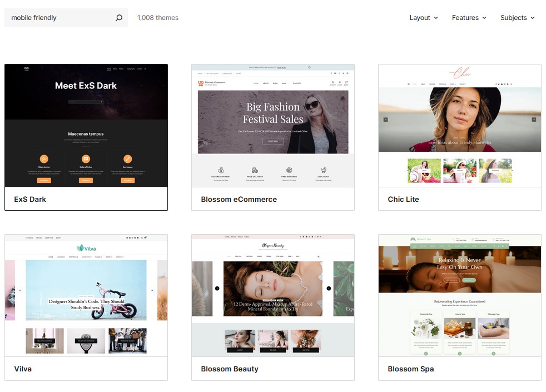Select the Vilva theme title link
This screenshot has height=392, width=546.
pyautogui.click(x=23, y=369)
